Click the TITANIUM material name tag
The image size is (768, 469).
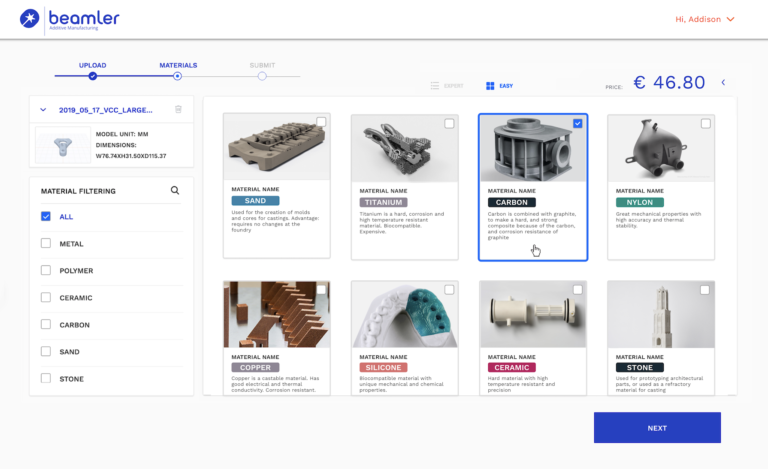click(384, 202)
